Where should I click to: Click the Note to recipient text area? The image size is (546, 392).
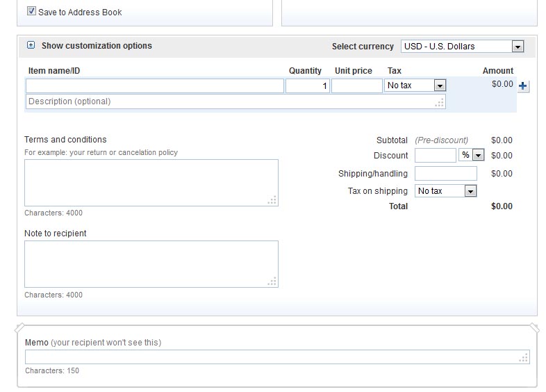151,264
